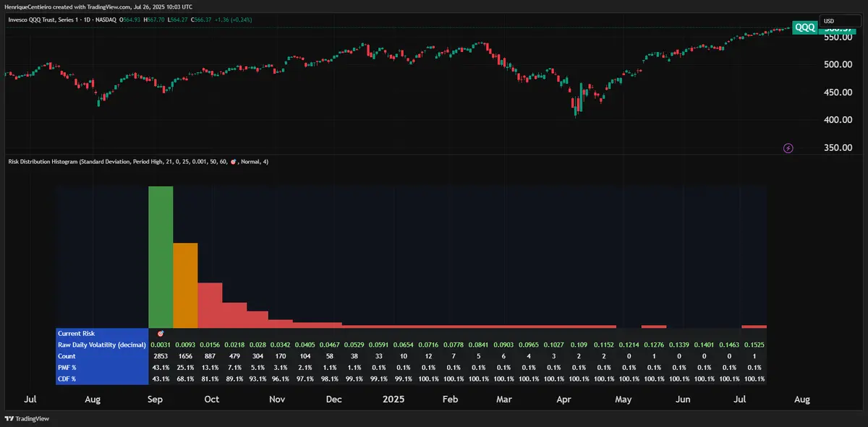This screenshot has width=868, height=427.
Task: Click the CDF % row header
Action: [x=101, y=380]
